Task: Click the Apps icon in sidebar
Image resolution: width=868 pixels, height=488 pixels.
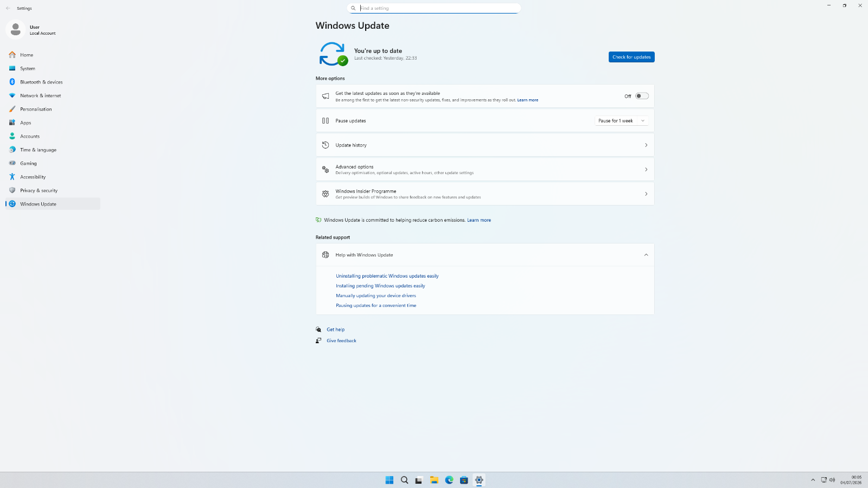Action: 12,123
